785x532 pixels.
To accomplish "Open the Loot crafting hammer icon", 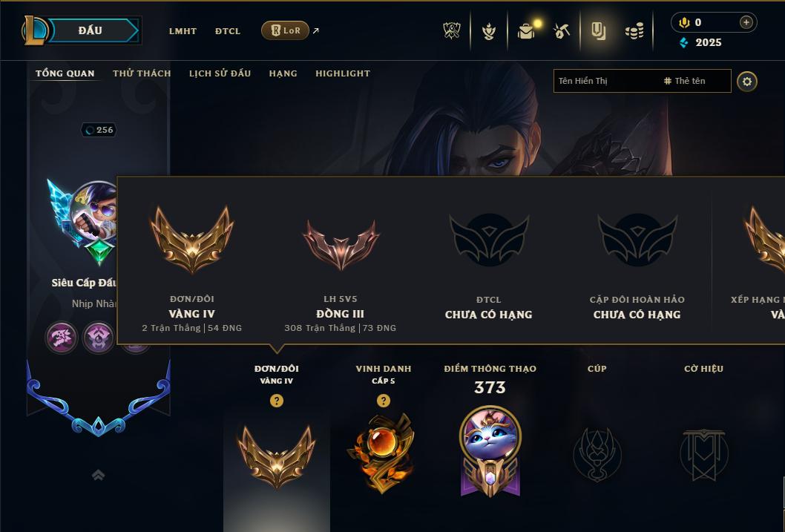I will coord(561,31).
